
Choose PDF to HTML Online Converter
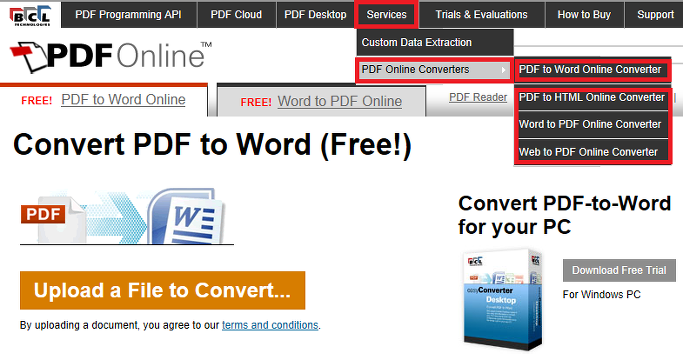pos(592,97)
